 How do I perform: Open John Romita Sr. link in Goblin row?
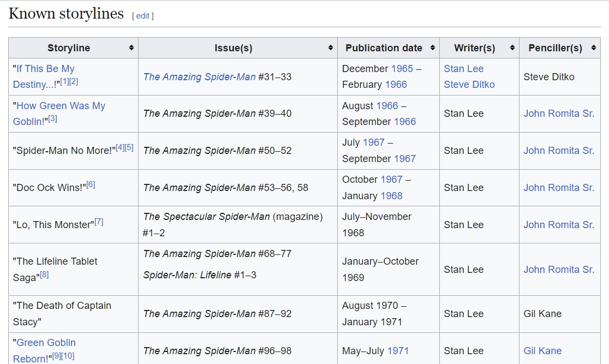coord(559,114)
